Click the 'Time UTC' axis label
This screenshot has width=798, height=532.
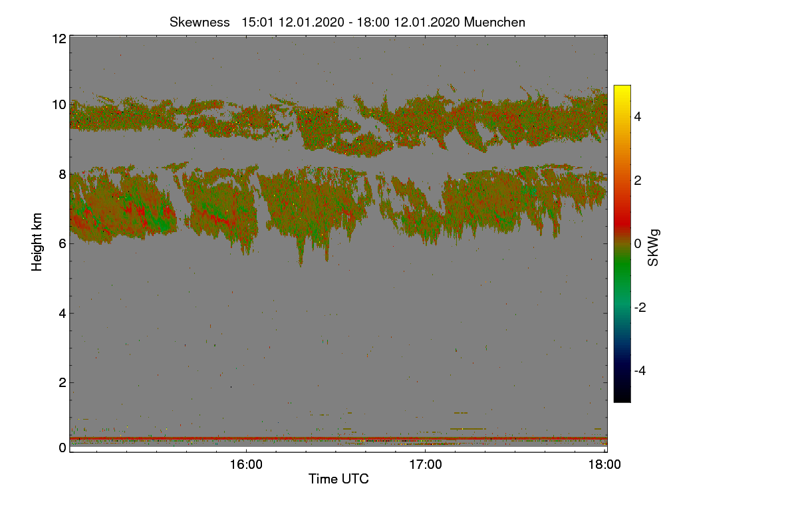point(338,478)
